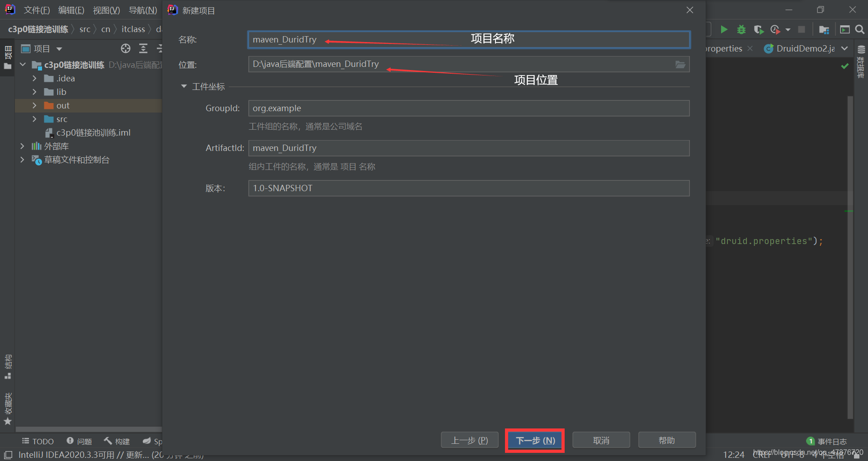868x461 pixels.
Task: Expand the lib folder
Action: click(x=34, y=92)
